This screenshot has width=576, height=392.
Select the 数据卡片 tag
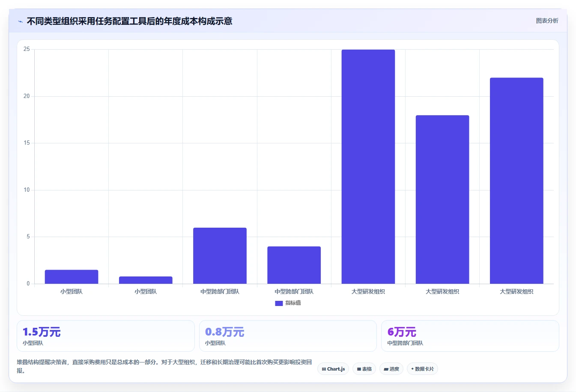pos(422,369)
